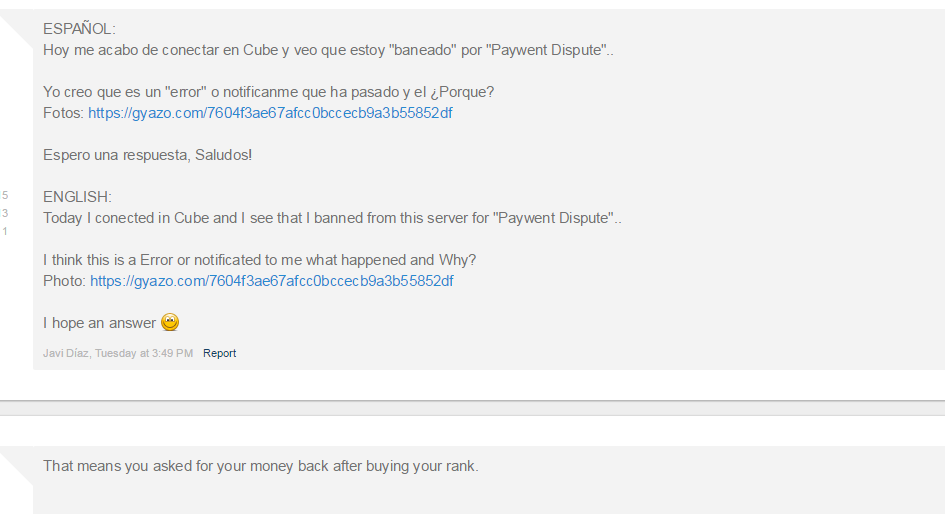Click the gray divider bar between posts

pyautogui.click(x=472, y=408)
